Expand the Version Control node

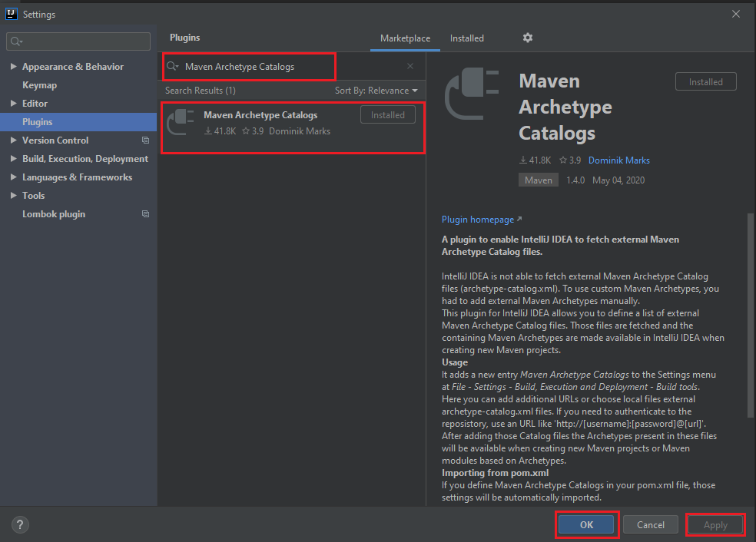14,140
